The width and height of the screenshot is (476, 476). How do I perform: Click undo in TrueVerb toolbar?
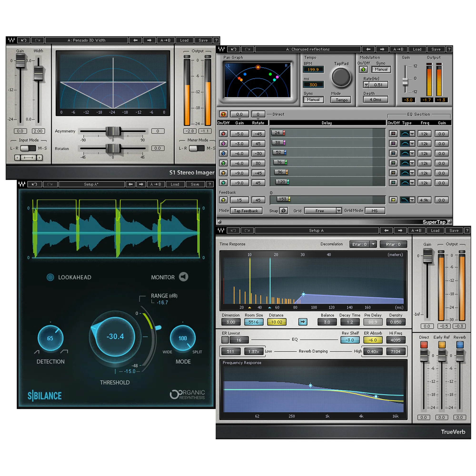pos(233,230)
